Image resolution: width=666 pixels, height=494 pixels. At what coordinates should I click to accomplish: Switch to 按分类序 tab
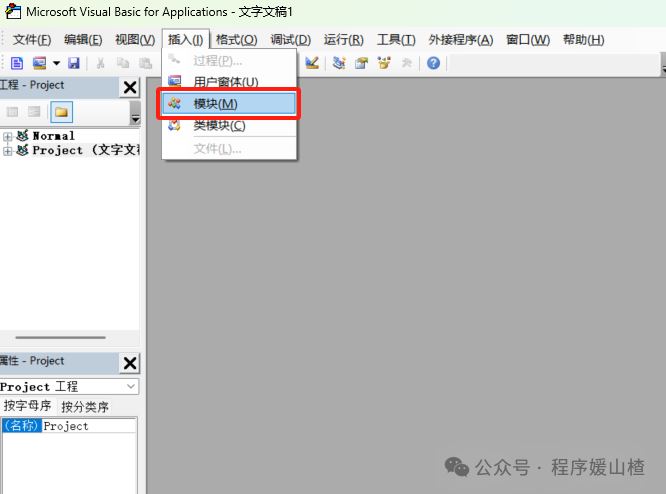85,406
